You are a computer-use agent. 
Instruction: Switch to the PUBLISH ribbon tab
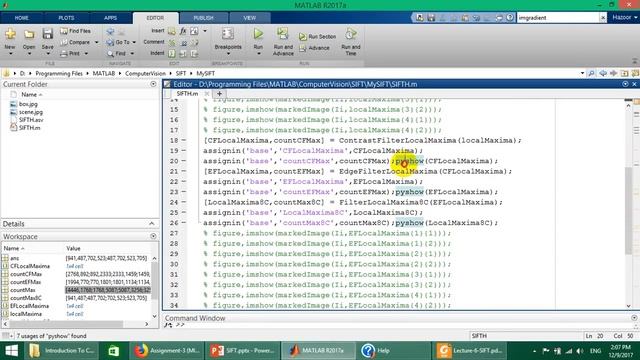(x=203, y=18)
